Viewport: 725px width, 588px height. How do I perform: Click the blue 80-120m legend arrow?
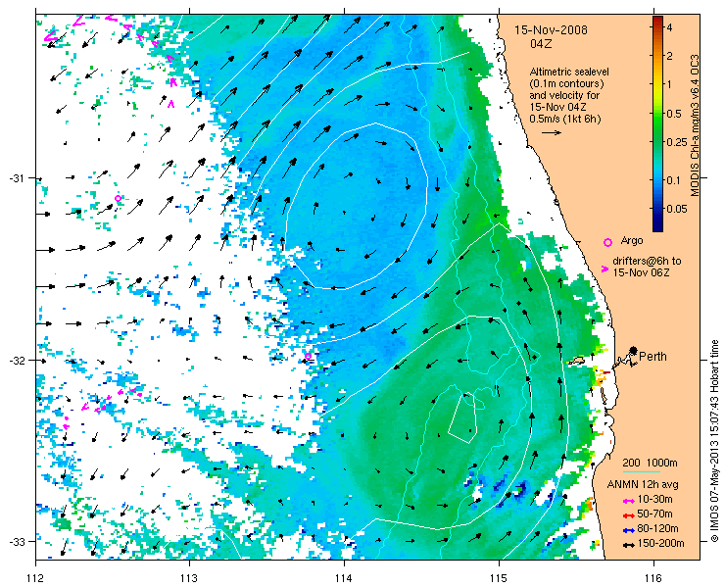coord(628,530)
